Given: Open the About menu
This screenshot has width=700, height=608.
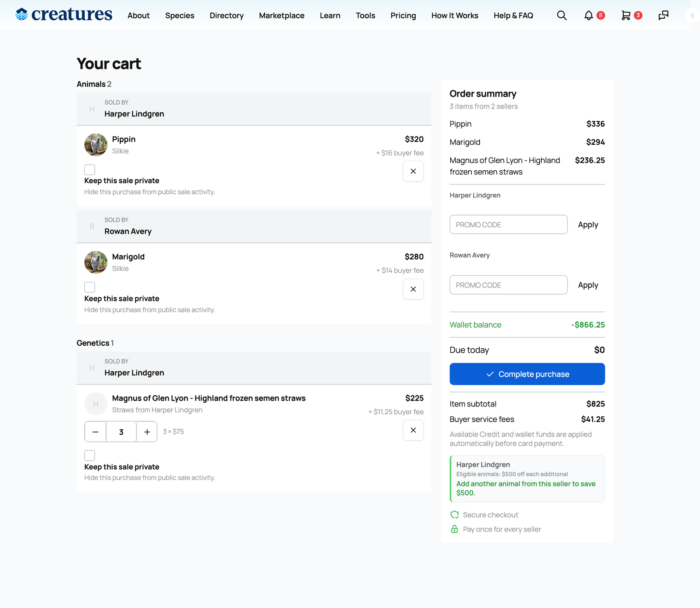Looking at the screenshot, I should point(138,16).
